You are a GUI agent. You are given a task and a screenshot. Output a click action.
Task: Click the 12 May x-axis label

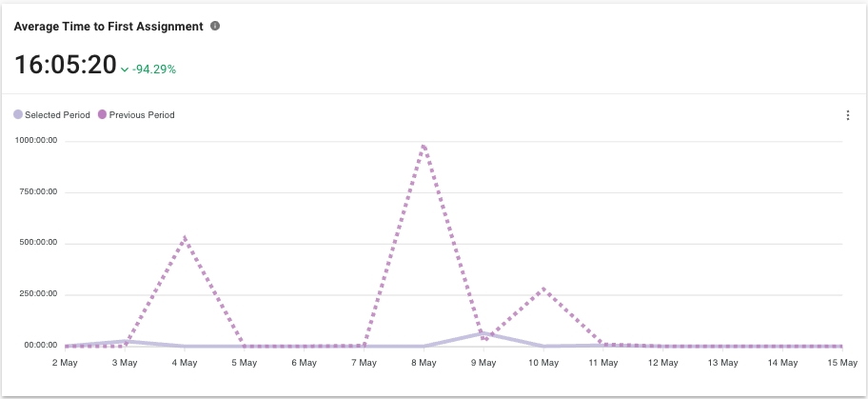click(x=662, y=363)
